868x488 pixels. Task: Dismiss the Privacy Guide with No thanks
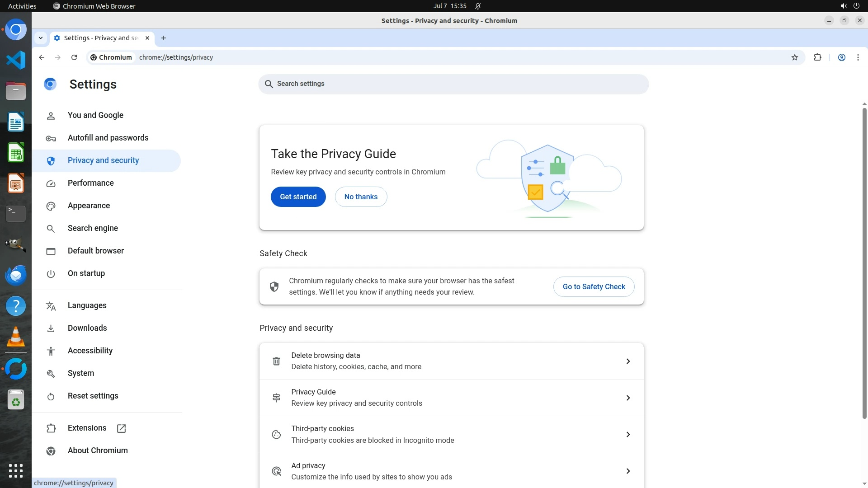(x=361, y=197)
